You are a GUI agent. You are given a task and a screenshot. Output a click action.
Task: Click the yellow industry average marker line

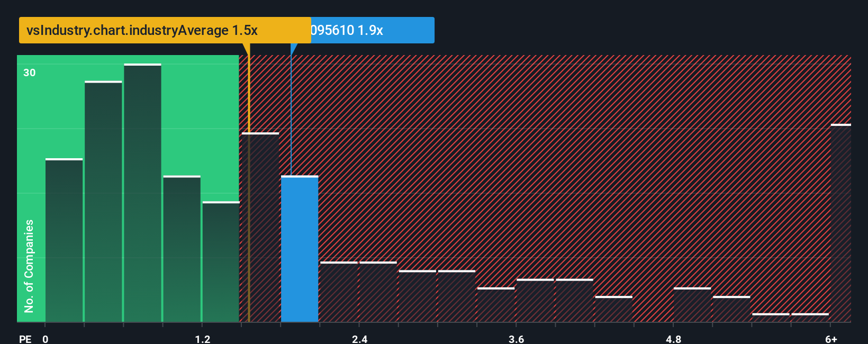[249, 183]
